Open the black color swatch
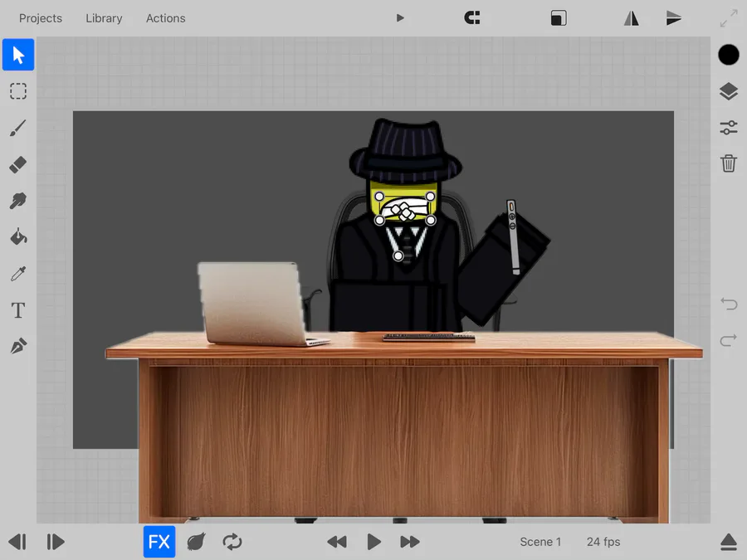Viewport: 747px width, 560px height. click(x=729, y=55)
